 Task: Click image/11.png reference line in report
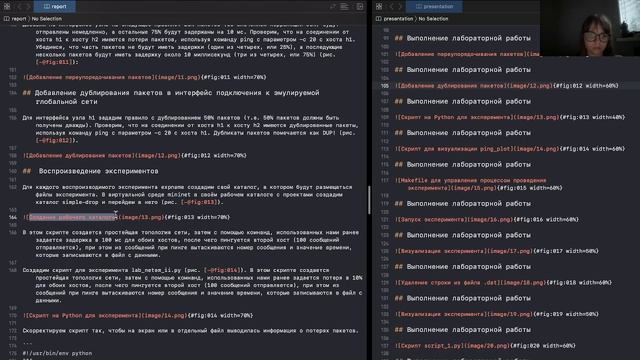[x=144, y=77]
